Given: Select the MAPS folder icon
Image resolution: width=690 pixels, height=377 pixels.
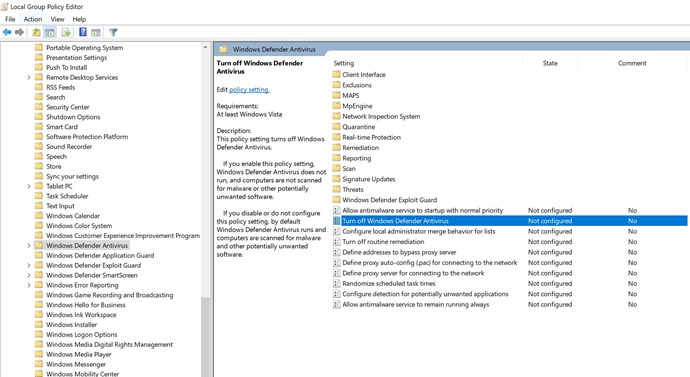Looking at the screenshot, I should (x=337, y=95).
